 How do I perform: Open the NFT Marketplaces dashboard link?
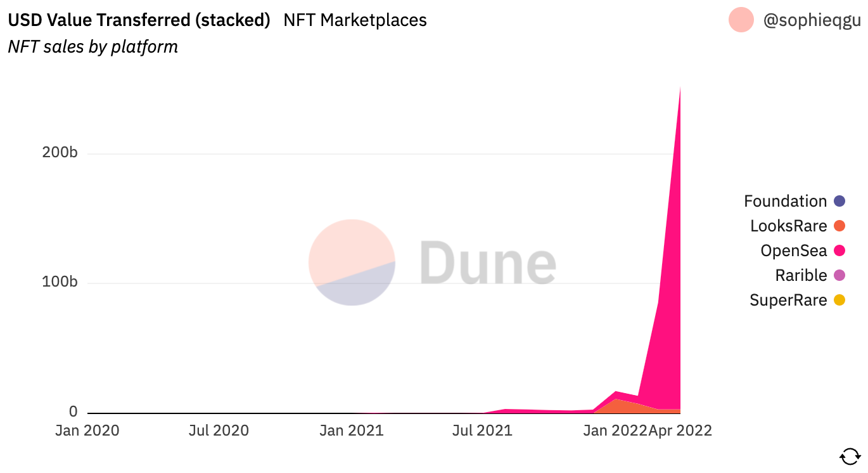(x=355, y=20)
